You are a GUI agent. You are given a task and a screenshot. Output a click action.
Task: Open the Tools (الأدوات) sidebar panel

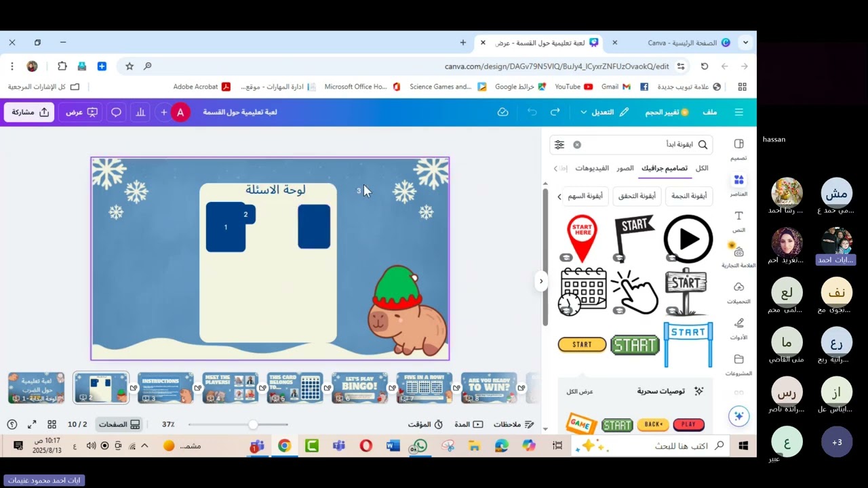point(738,328)
